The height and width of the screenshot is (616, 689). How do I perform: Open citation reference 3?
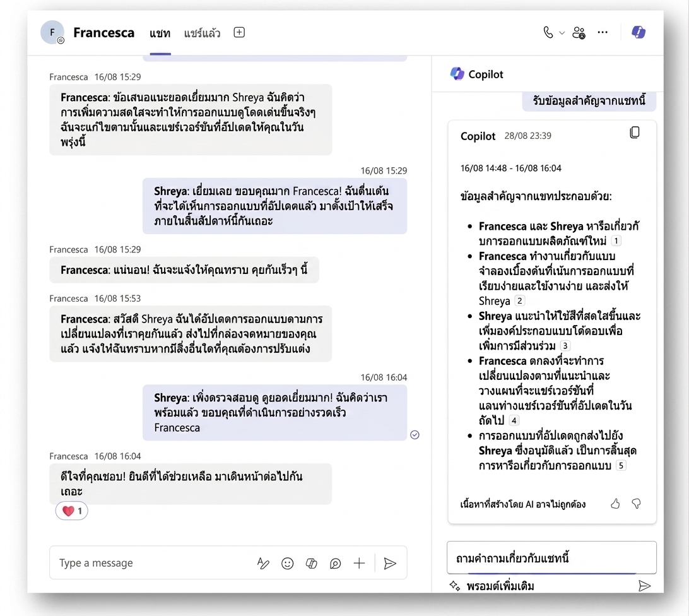point(565,346)
